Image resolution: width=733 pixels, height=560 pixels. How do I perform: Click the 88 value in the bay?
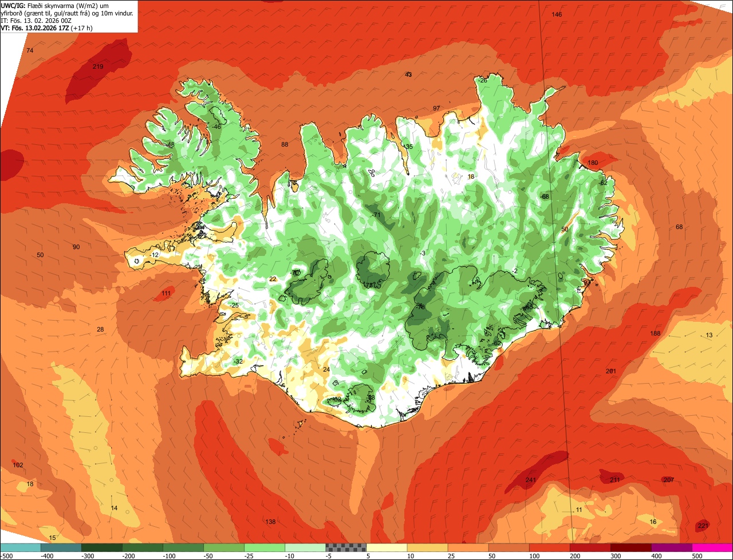(x=285, y=144)
